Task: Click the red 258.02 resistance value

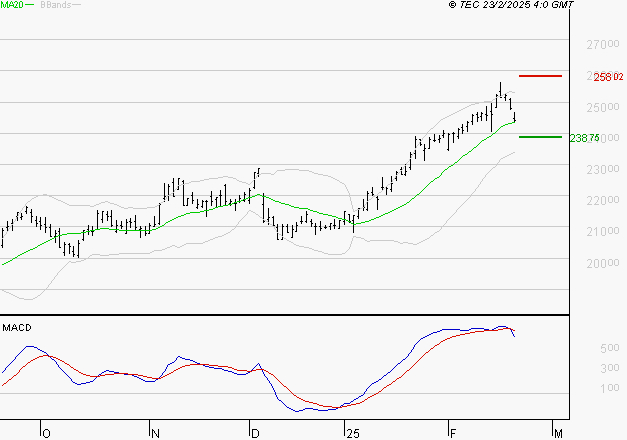Action: pyautogui.click(x=608, y=77)
